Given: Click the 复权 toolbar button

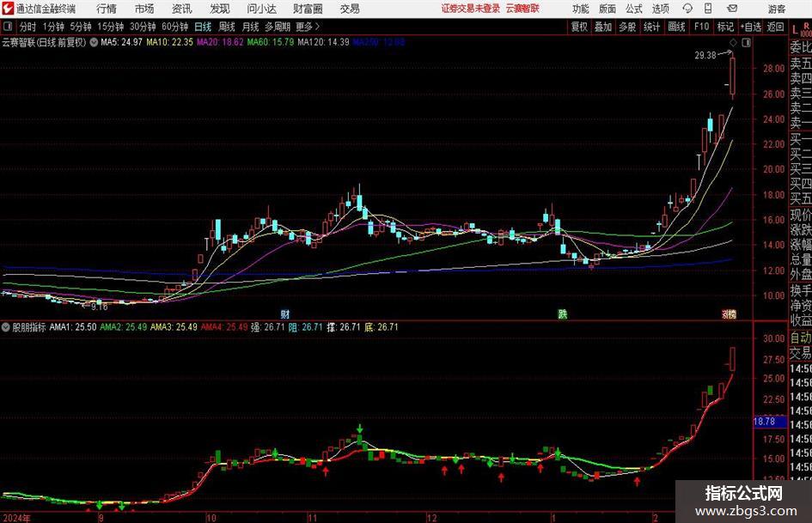Looking at the screenshot, I should pos(579,27).
